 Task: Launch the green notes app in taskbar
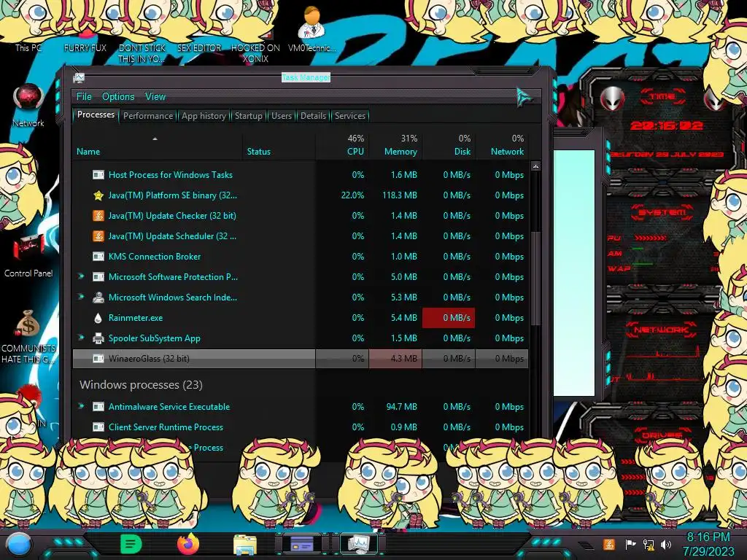(131, 544)
